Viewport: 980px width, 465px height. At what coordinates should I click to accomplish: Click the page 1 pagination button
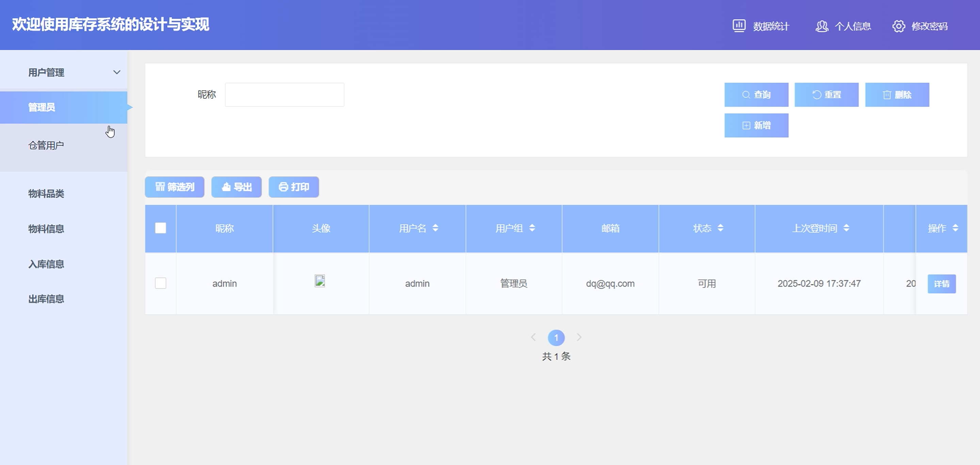(x=556, y=338)
